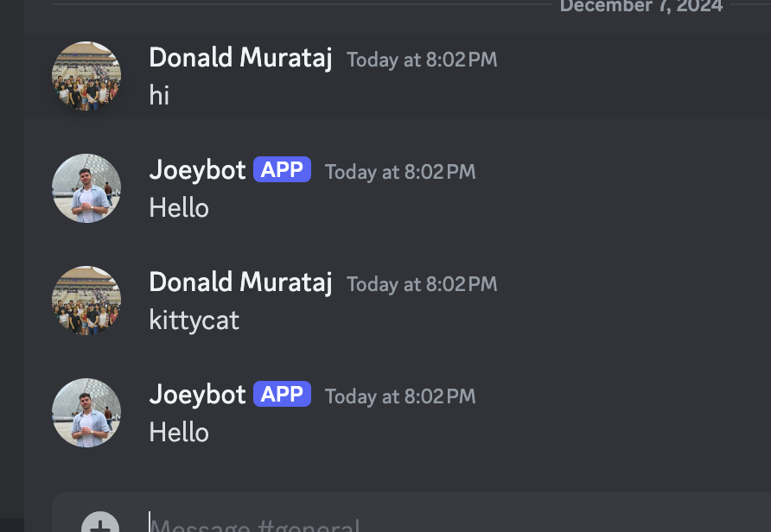The image size is (771, 532).
Task: Select the 'kittycat' message text
Action: (x=194, y=320)
